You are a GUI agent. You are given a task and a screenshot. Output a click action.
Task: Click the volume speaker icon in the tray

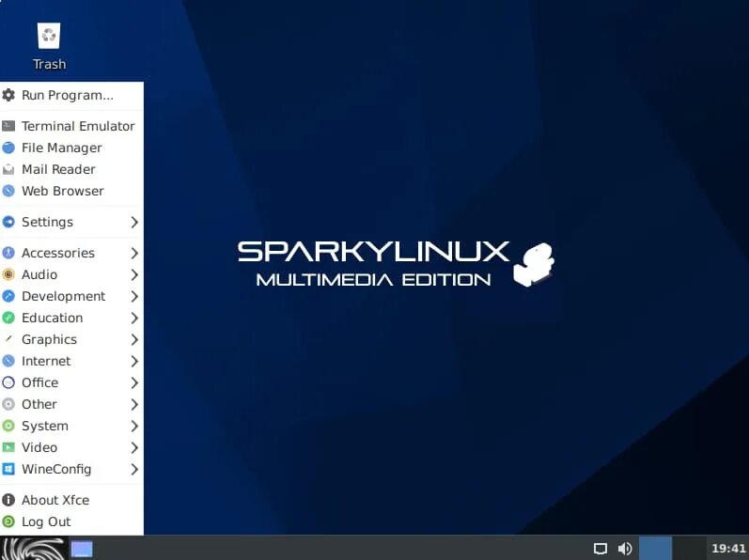625,549
